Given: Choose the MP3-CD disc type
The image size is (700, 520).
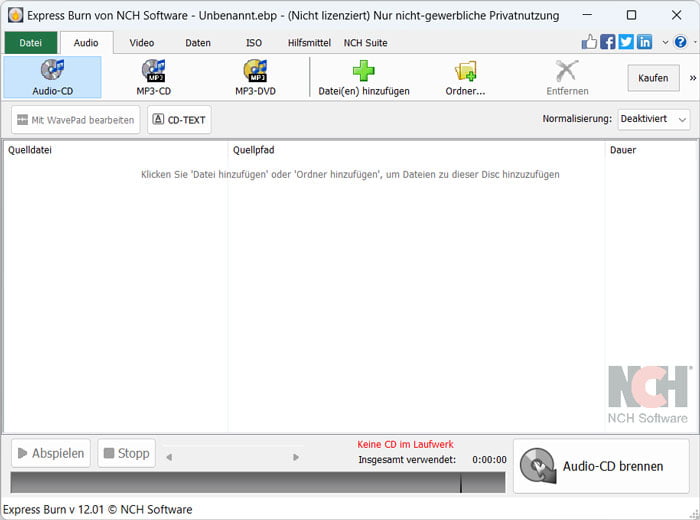Looking at the screenshot, I should pyautogui.click(x=154, y=77).
